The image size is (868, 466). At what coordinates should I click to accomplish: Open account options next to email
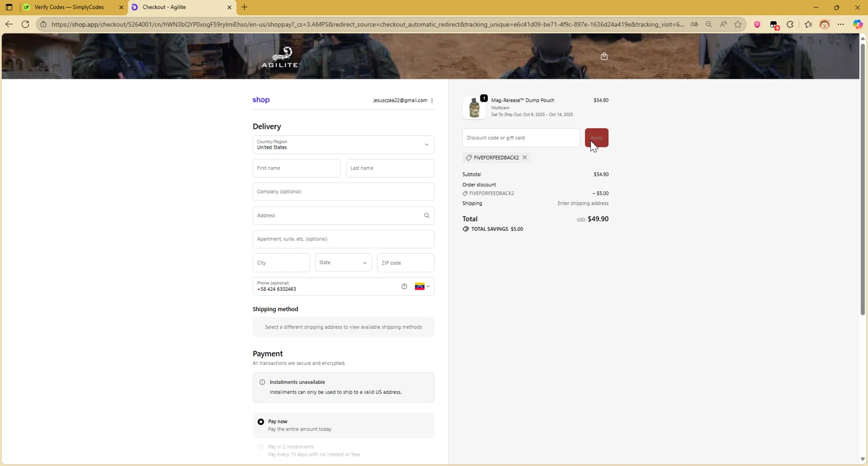[432, 101]
